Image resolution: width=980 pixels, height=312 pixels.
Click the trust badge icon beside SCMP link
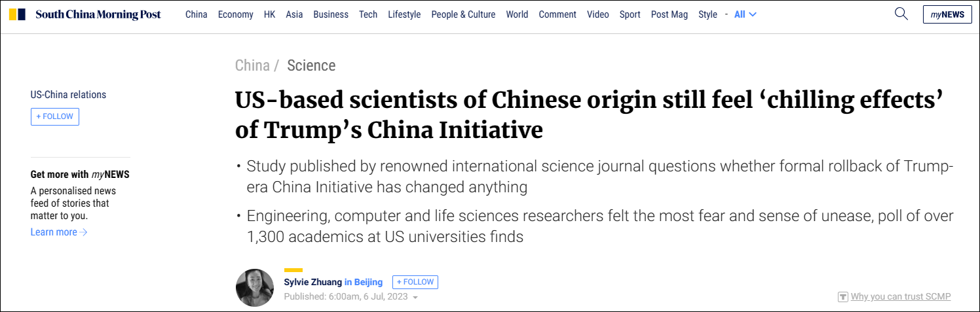pyautogui.click(x=843, y=297)
